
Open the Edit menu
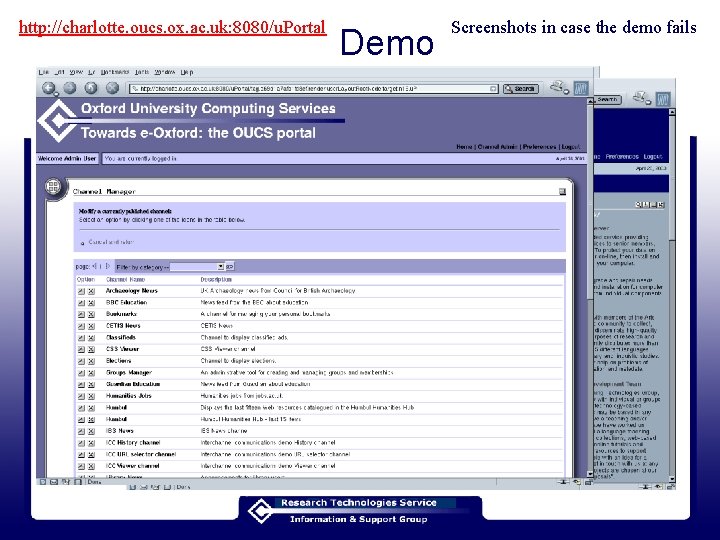point(60,72)
